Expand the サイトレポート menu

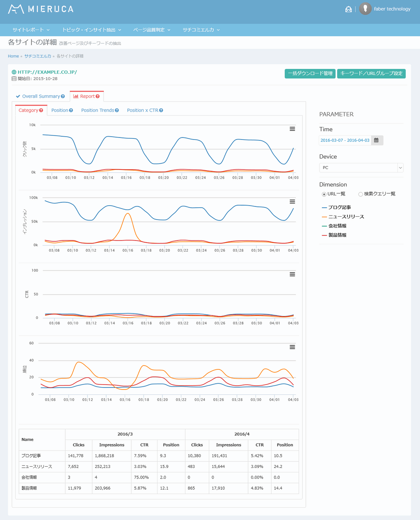pyautogui.click(x=31, y=30)
